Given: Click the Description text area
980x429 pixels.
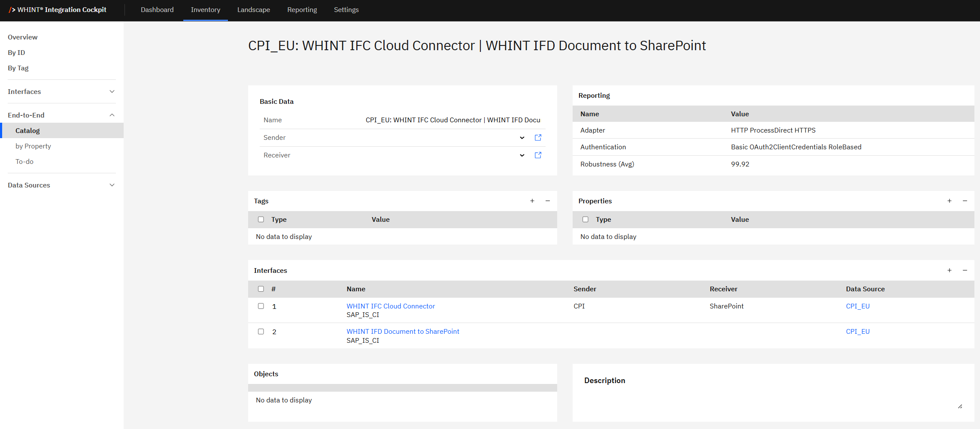Looking at the screenshot, I should 773,398.
